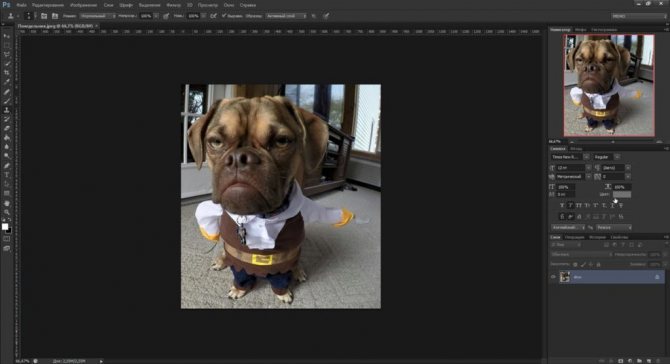Screen dimensions: 670x364
Task: Open the workspace switcher dropdown
Action: [x=639, y=16]
